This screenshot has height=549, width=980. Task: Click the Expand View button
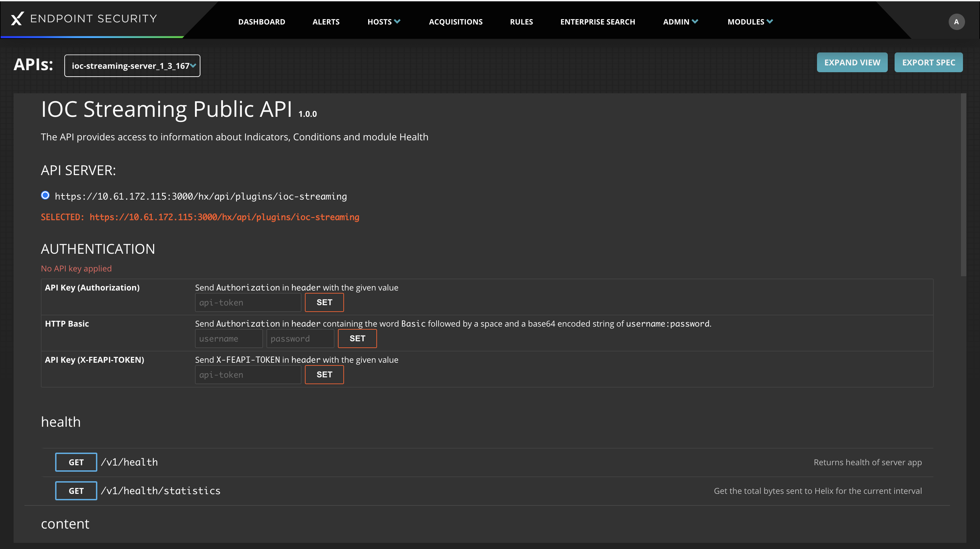tap(852, 62)
